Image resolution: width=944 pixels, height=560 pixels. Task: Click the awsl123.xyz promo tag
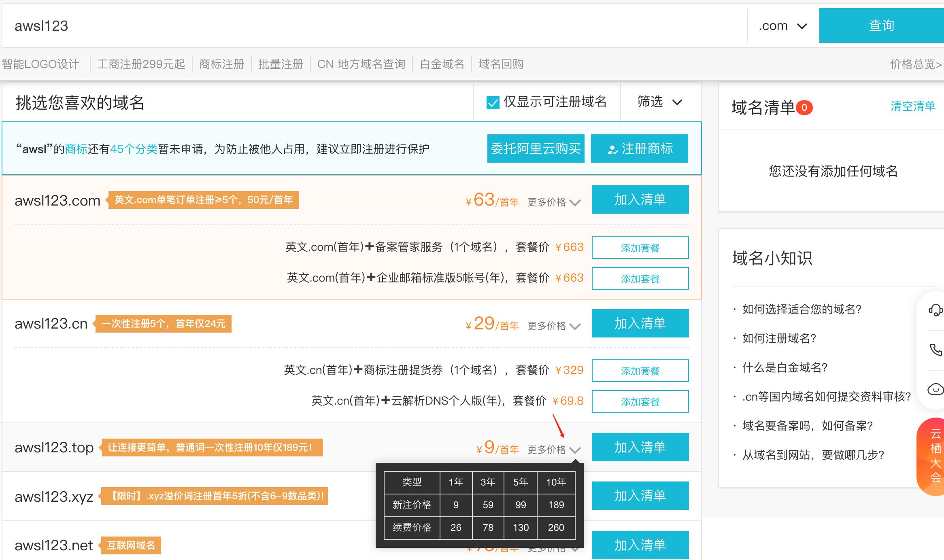point(213,496)
